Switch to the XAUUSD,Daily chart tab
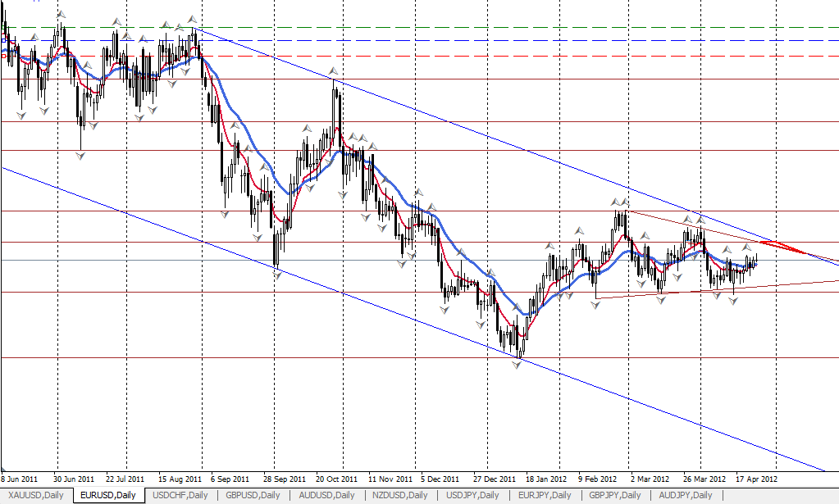This screenshot has width=839, height=504. 36,496
